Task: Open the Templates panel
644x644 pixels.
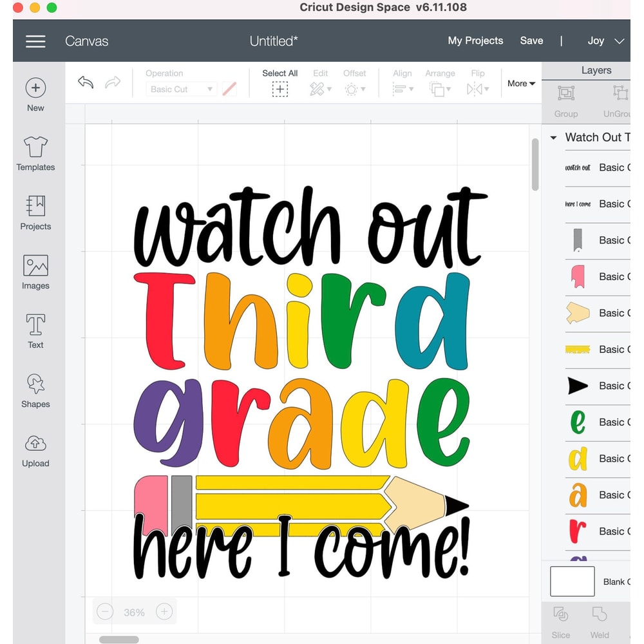Action: pos(35,153)
